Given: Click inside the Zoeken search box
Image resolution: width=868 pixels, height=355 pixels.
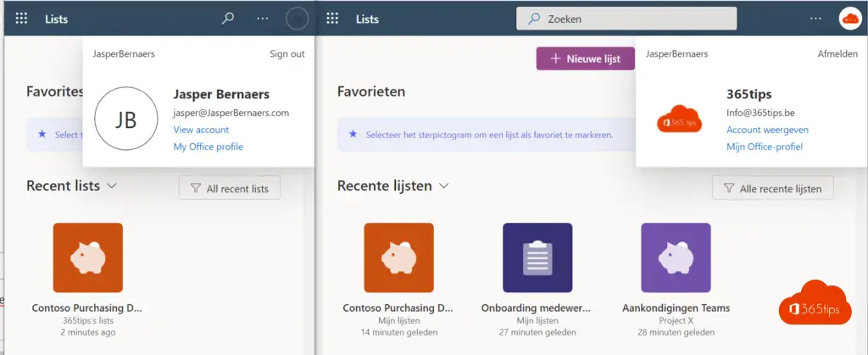Looking at the screenshot, I should coord(626,19).
